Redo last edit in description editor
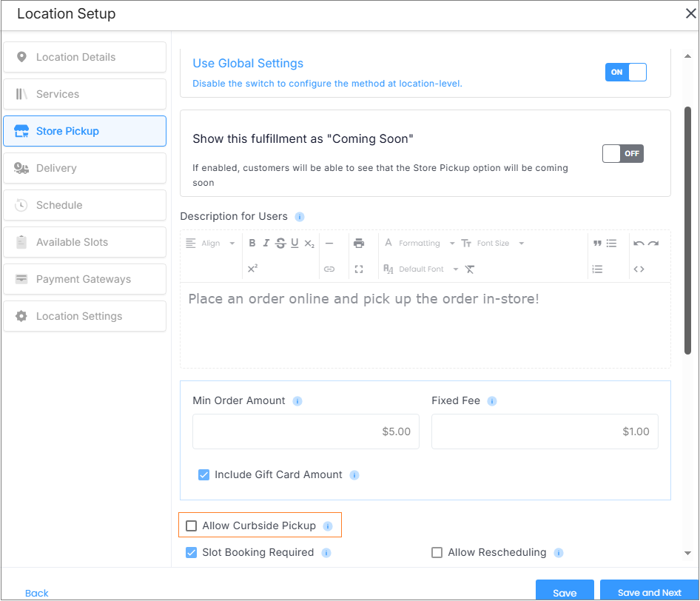Screen dimensions: 700x601 (x=653, y=244)
